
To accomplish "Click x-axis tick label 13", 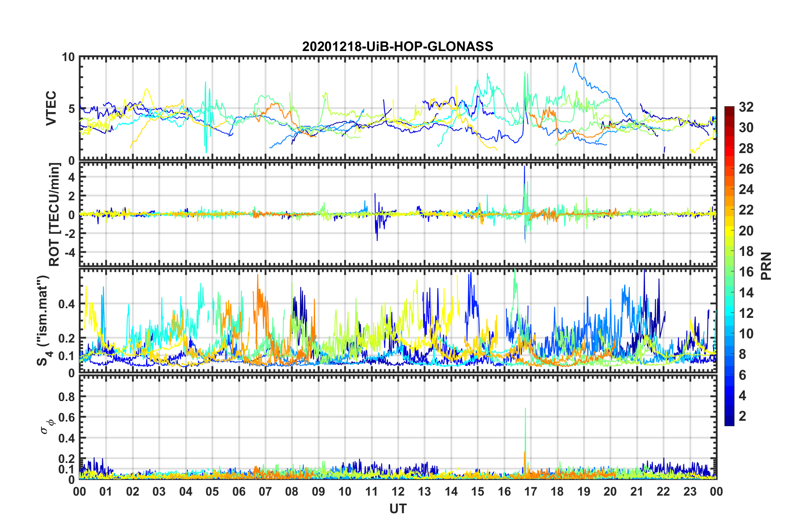I will point(424,491).
